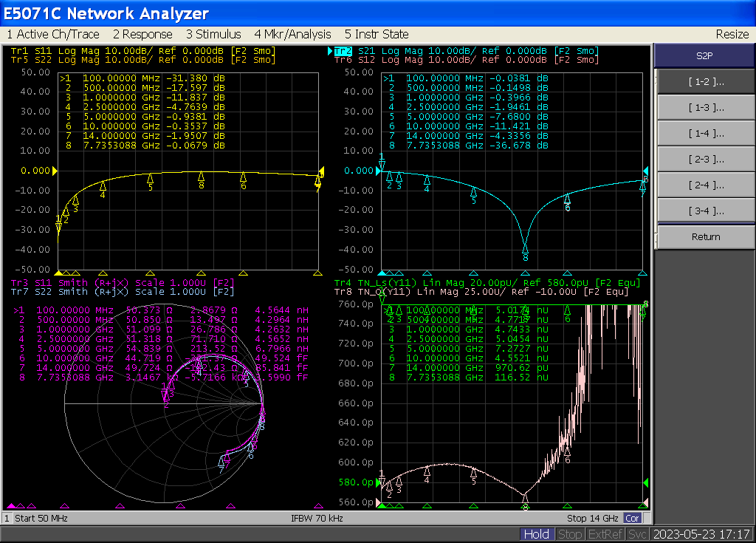Choose the [ 2-4 ]... port softkey
The width and height of the screenshot is (756, 543).
pos(706,185)
